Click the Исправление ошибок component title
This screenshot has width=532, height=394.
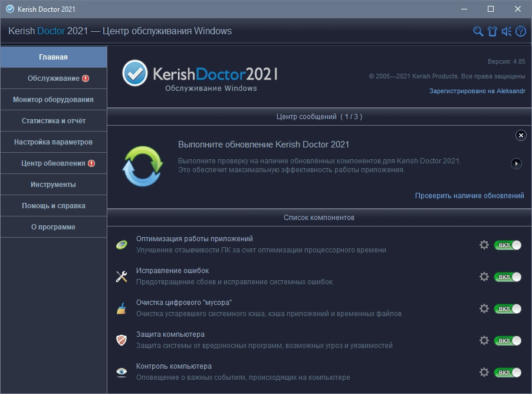coord(172,271)
